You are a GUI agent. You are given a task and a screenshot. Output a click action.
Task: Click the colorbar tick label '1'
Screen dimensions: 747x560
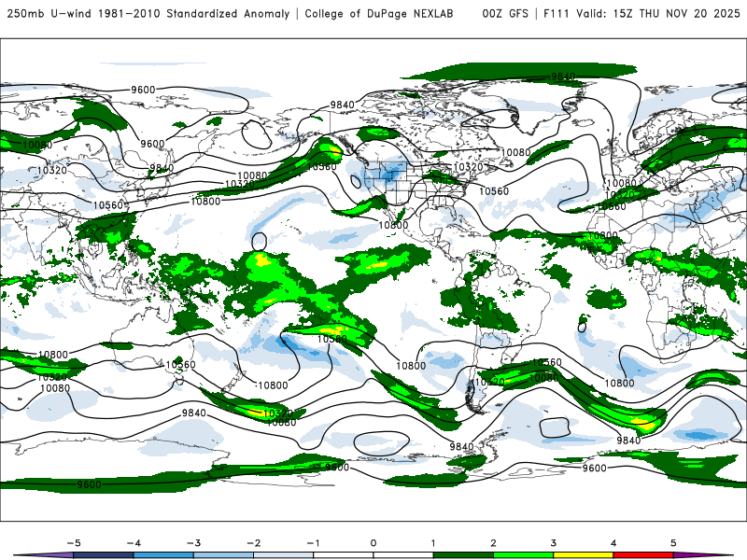(x=433, y=543)
